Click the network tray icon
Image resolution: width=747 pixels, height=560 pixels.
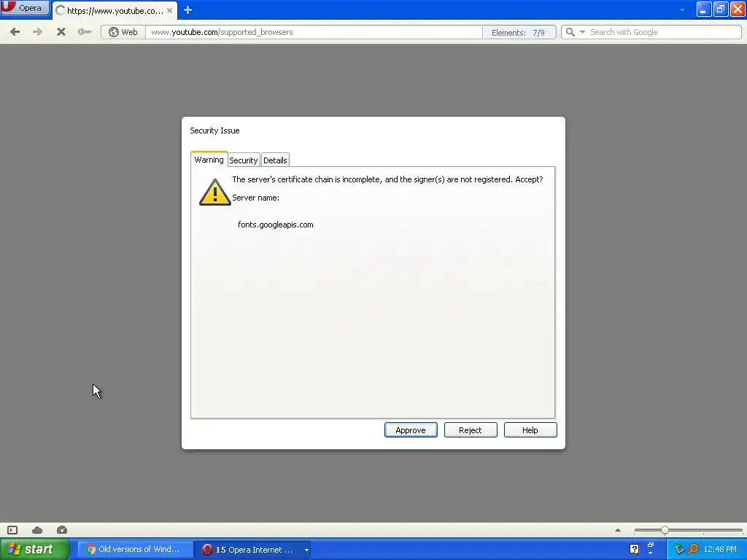pyautogui.click(x=679, y=549)
